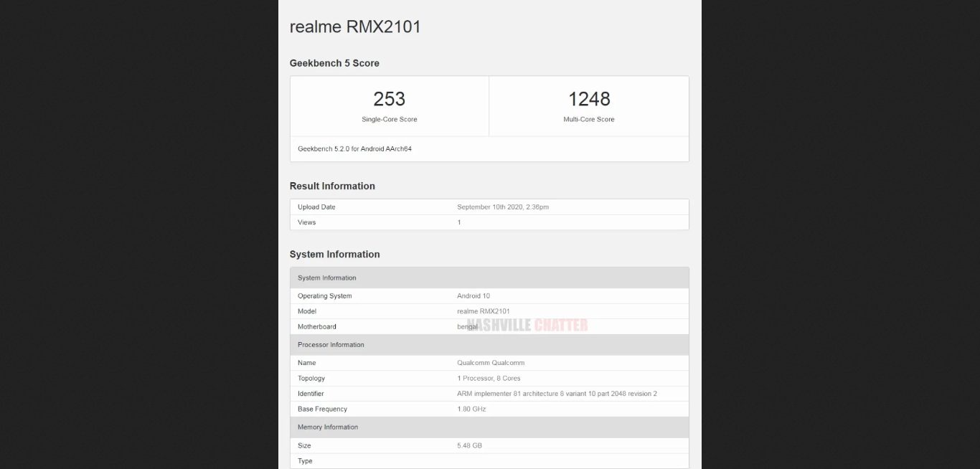This screenshot has height=469, width=980.
Task: Click the 'Android 10' value
Action: (x=473, y=296)
